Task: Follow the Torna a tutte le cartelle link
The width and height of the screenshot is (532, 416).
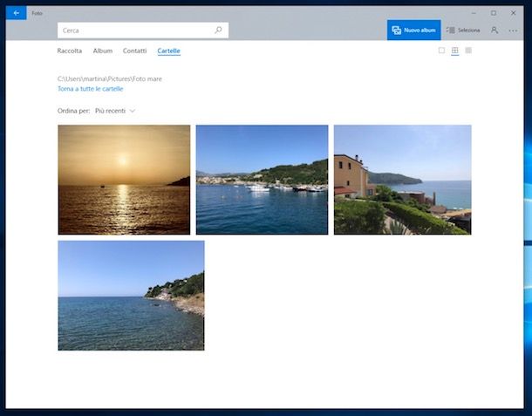Action: tap(90, 89)
